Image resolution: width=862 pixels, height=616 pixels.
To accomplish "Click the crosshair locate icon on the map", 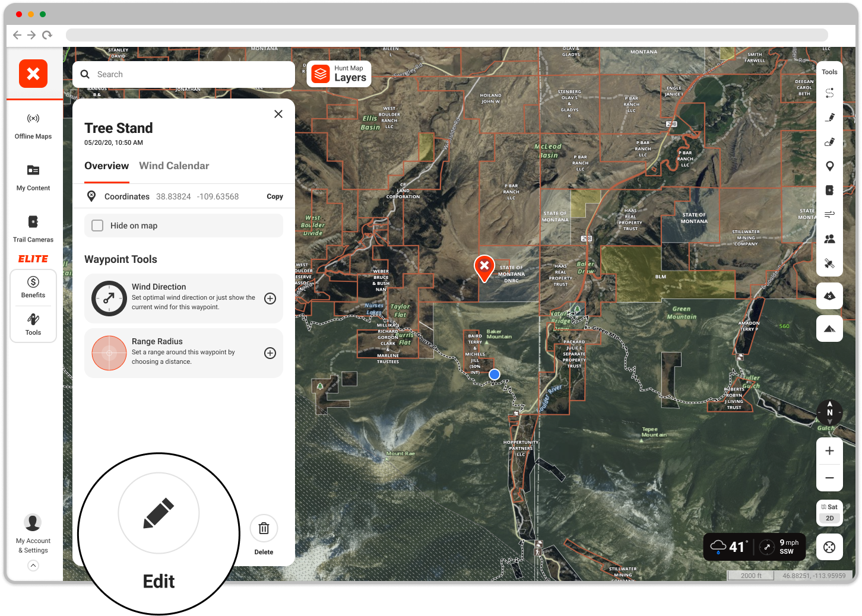I will point(829,547).
